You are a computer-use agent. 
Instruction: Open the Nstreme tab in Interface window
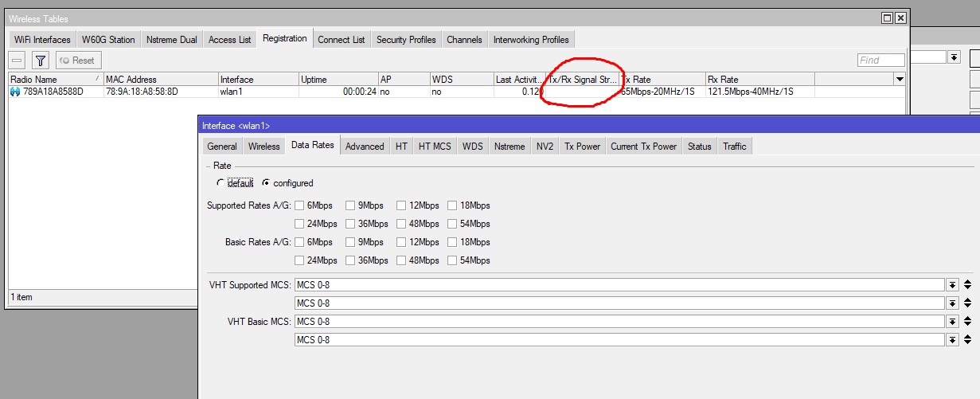[510, 146]
